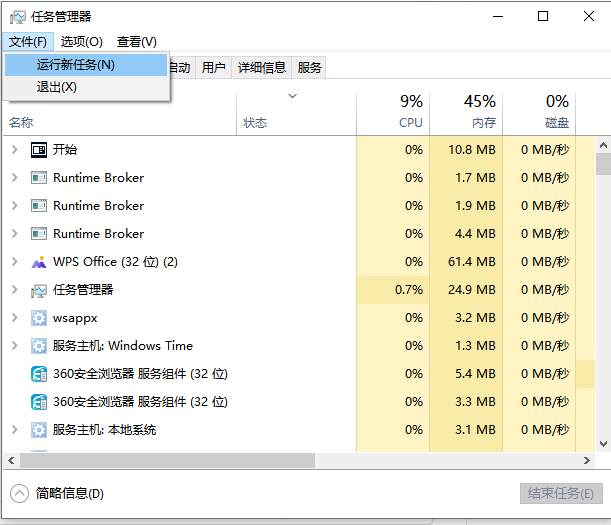
Task: Click the vertical scrollbar down arrow
Action: pos(603,444)
